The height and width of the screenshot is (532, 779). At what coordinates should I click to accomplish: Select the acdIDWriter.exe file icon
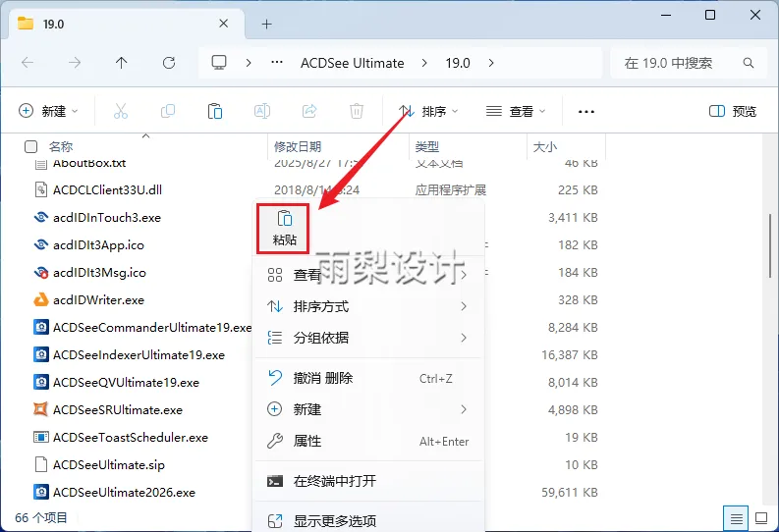click(x=40, y=299)
